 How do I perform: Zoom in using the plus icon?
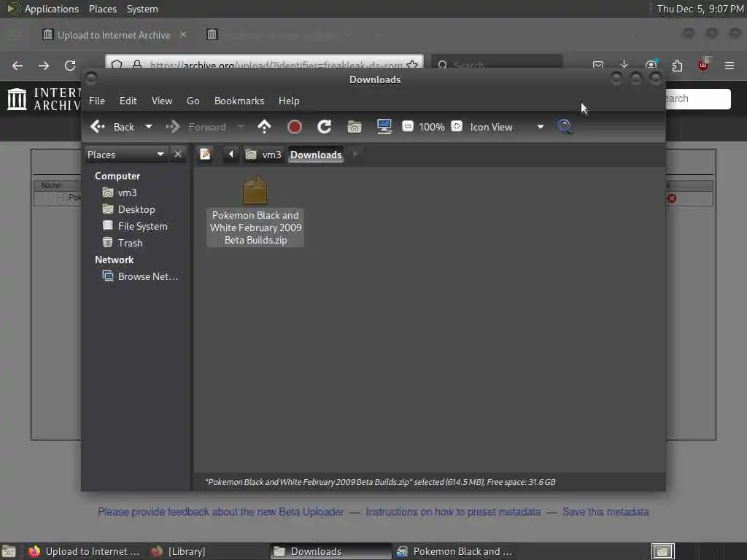[x=457, y=126]
